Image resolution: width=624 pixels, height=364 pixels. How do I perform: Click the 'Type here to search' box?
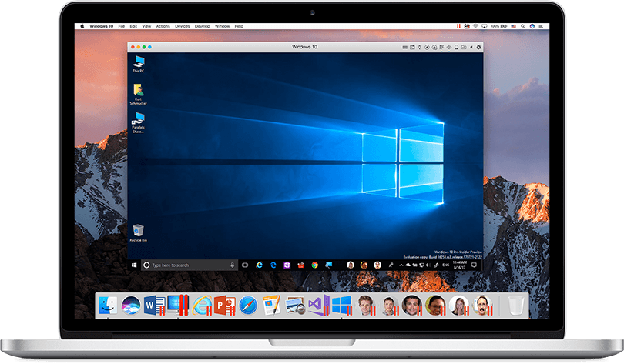click(x=189, y=265)
